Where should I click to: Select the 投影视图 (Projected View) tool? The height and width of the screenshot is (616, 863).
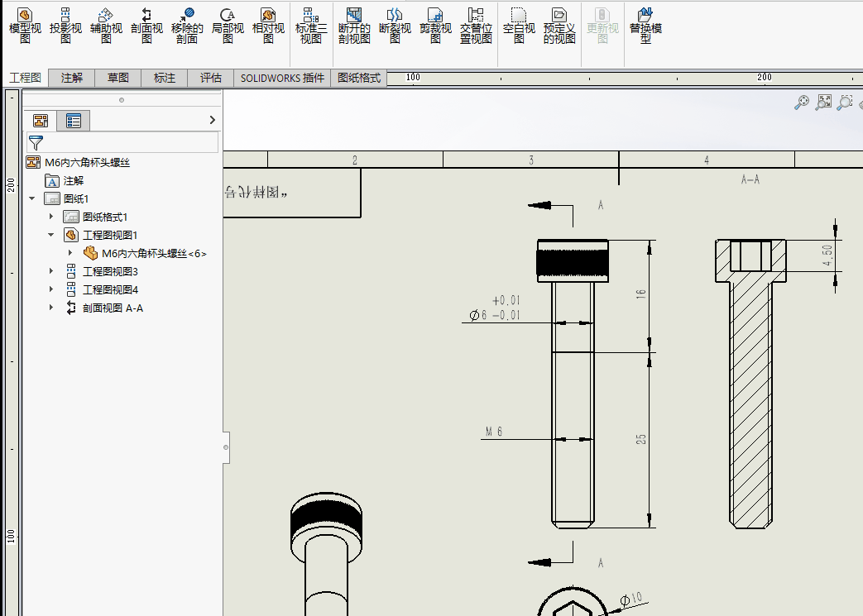[x=65, y=26]
